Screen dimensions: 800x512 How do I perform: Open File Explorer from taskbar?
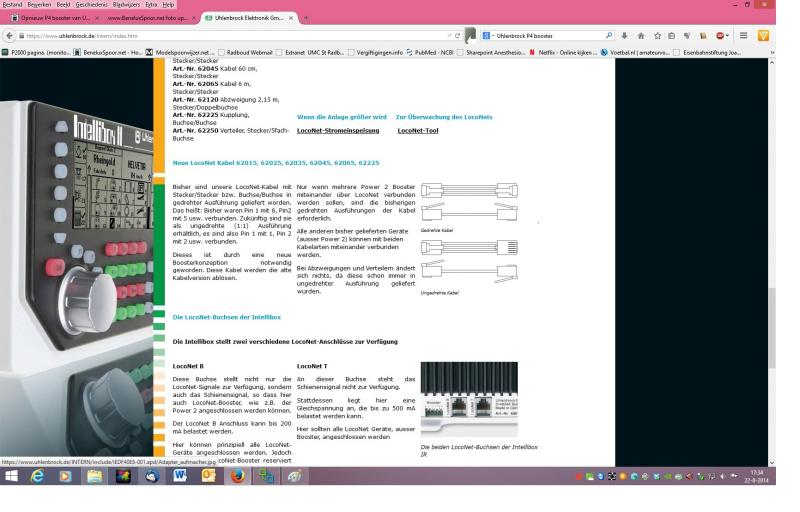click(x=94, y=476)
